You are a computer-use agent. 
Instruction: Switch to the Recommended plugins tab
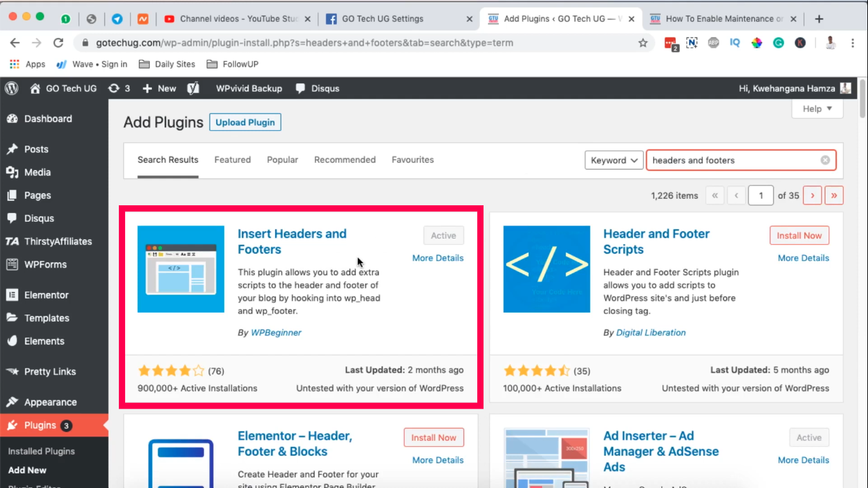pyautogui.click(x=345, y=159)
